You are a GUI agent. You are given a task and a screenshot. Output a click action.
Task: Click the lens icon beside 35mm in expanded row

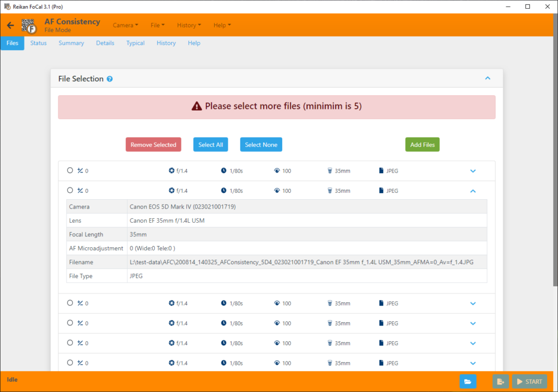(330, 191)
